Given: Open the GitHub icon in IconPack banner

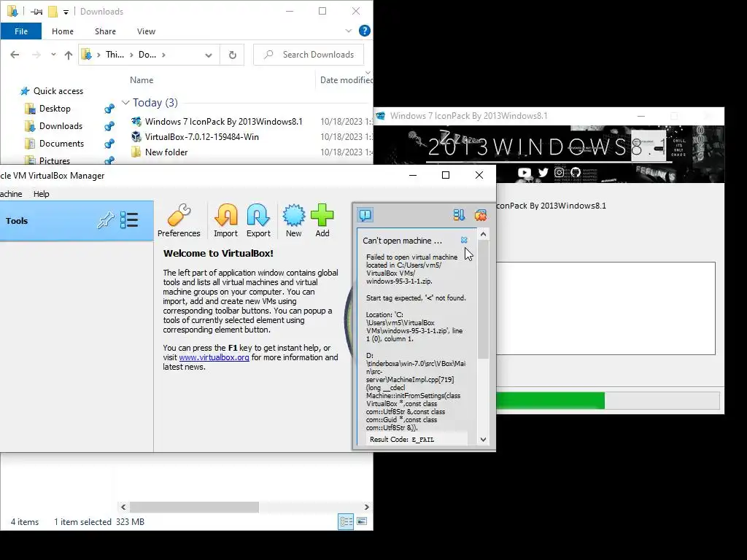Looking at the screenshot, I should click(x=576, y=172).
